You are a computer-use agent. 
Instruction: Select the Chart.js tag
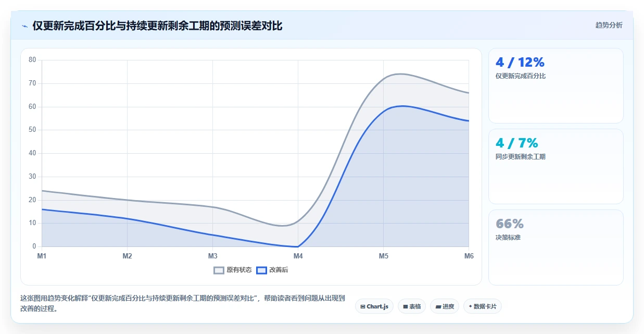(x=374, y=306)
